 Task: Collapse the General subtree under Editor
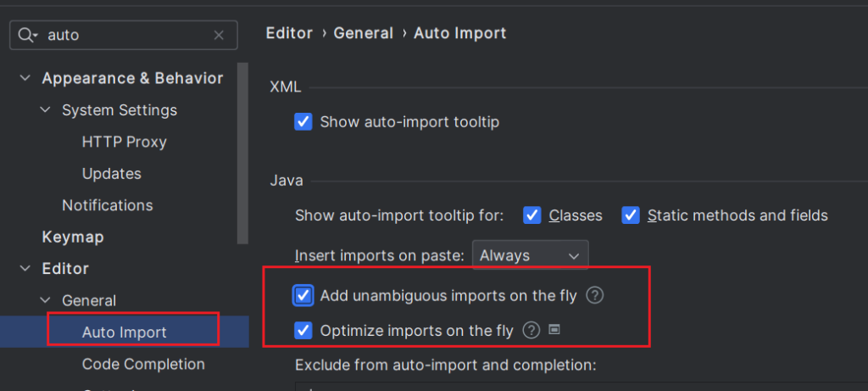(45, 300)
